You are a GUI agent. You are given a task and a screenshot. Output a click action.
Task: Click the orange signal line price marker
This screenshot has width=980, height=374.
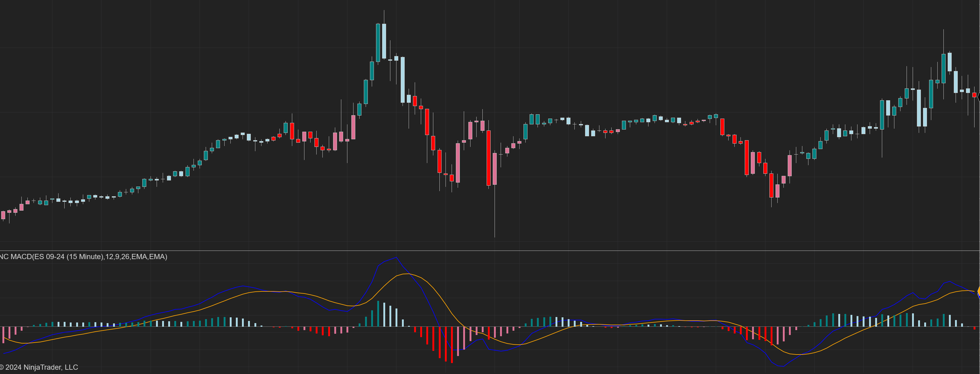point(978,291)
